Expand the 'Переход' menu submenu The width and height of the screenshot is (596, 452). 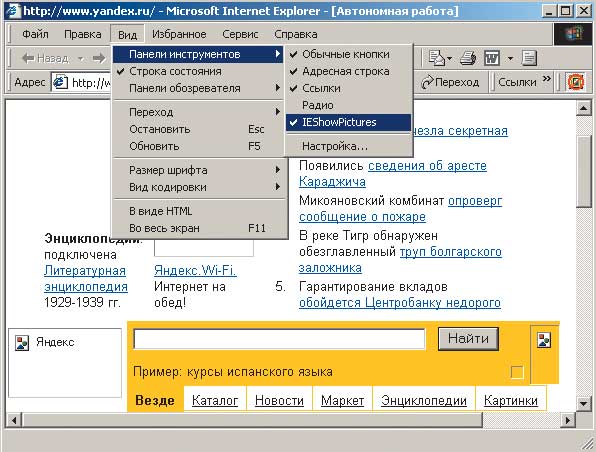click(x=198, y=112)
